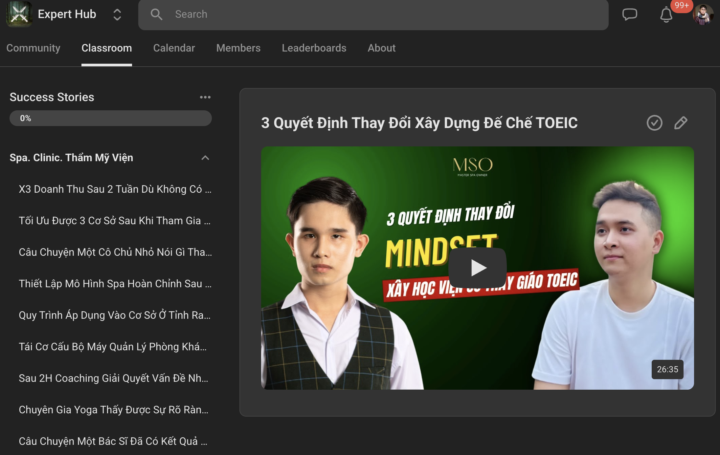Screen dimensions: 720x455
Task: Open Success Stories three-dot menu
Action: tap(205, 97)
